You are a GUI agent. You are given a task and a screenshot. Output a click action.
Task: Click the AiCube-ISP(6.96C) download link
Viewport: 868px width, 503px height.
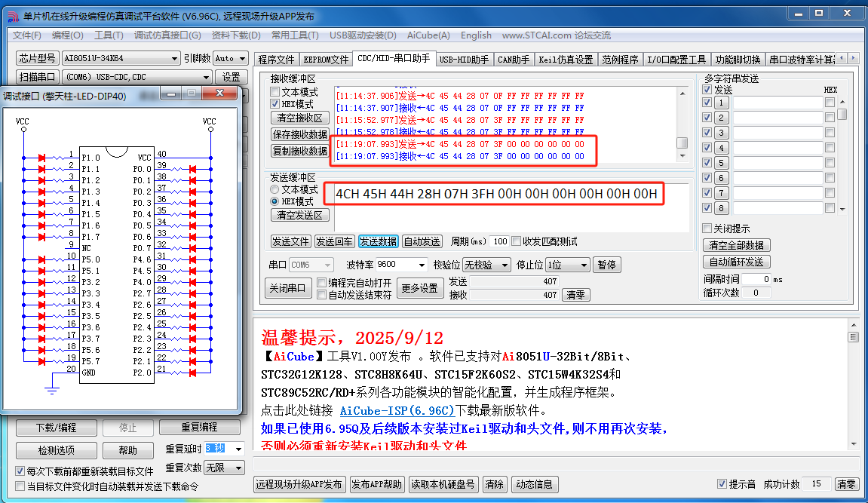[397, 410]
